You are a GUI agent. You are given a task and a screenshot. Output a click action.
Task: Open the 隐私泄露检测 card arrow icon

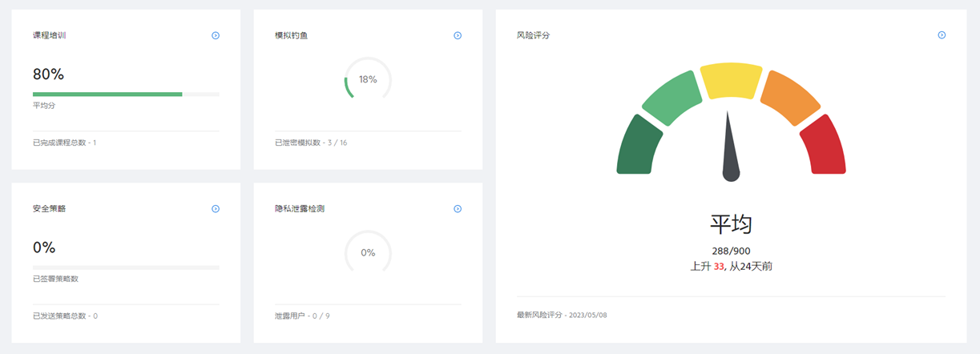(x=458, y=208)
